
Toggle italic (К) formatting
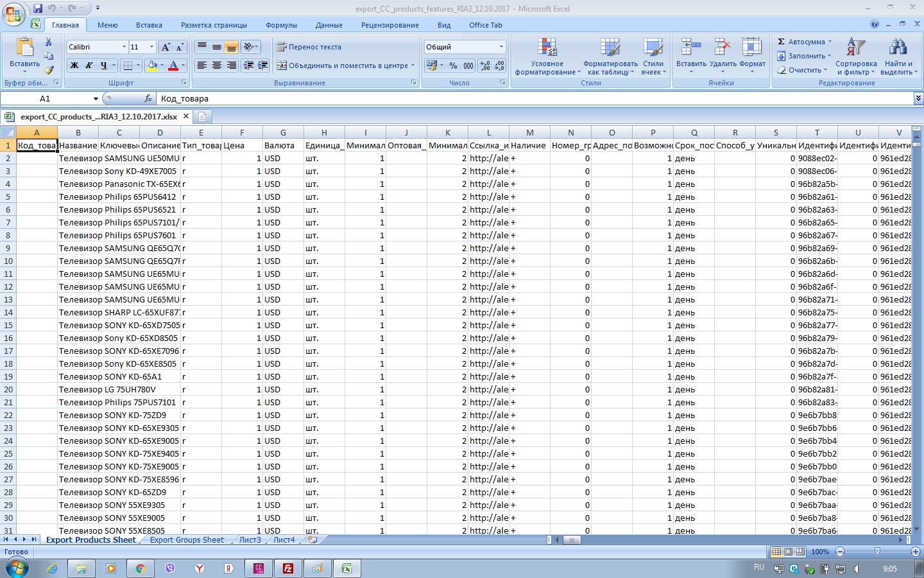tap(89, 66)
